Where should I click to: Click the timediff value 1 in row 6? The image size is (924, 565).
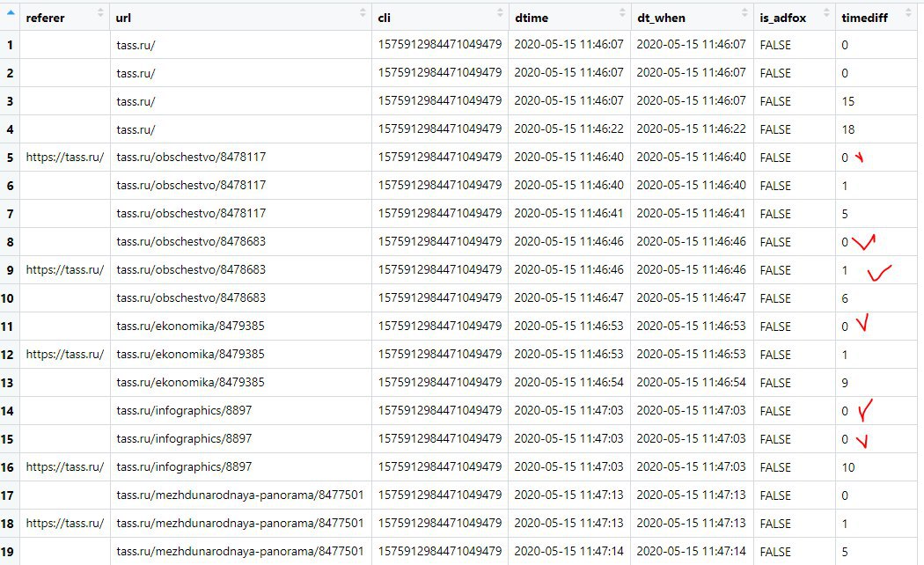pos(845,187)
